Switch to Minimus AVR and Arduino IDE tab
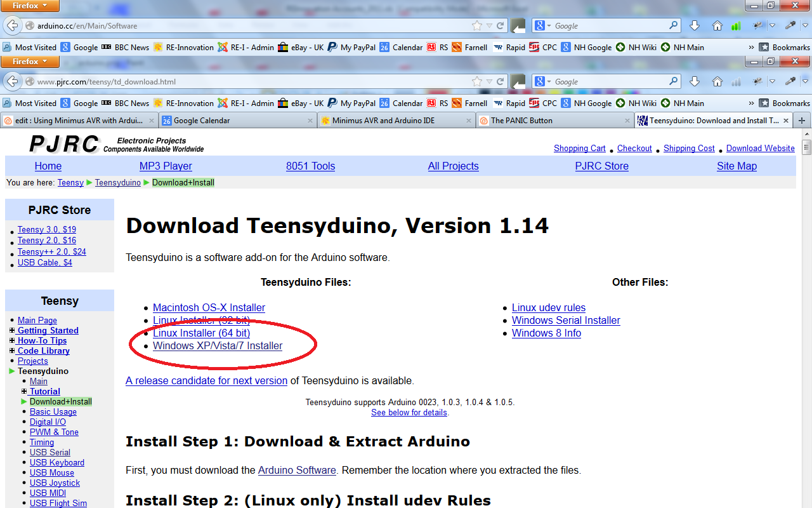The height and width of the screenshot is (508, 812). [396, 121]
